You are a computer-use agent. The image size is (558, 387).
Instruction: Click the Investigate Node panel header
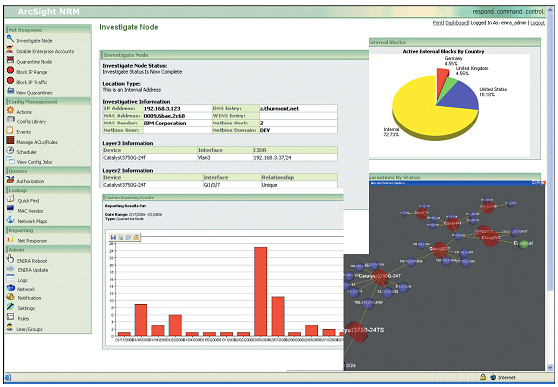point(234,55)
